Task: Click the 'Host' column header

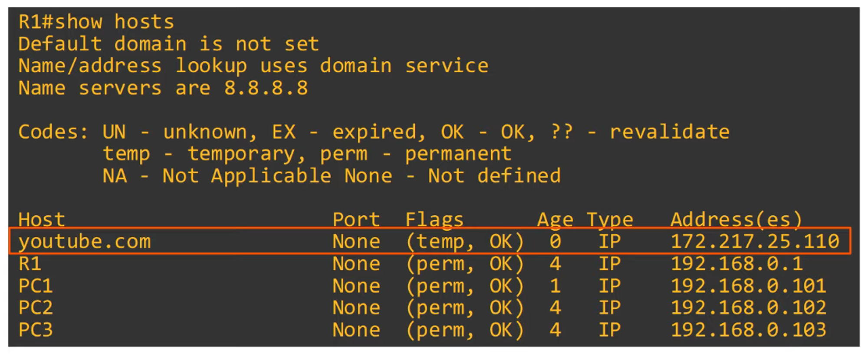Action: (x=42, y=219)
